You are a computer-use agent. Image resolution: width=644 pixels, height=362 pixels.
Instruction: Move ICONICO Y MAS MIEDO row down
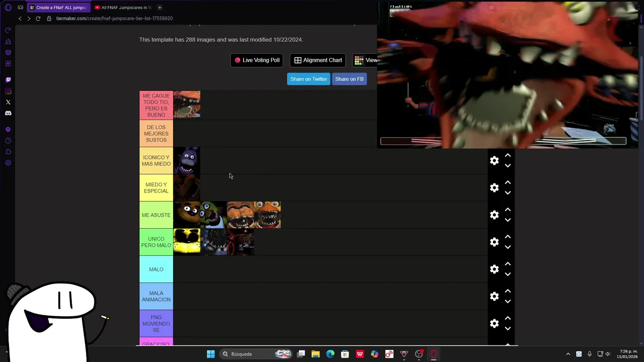pos(508,165)
